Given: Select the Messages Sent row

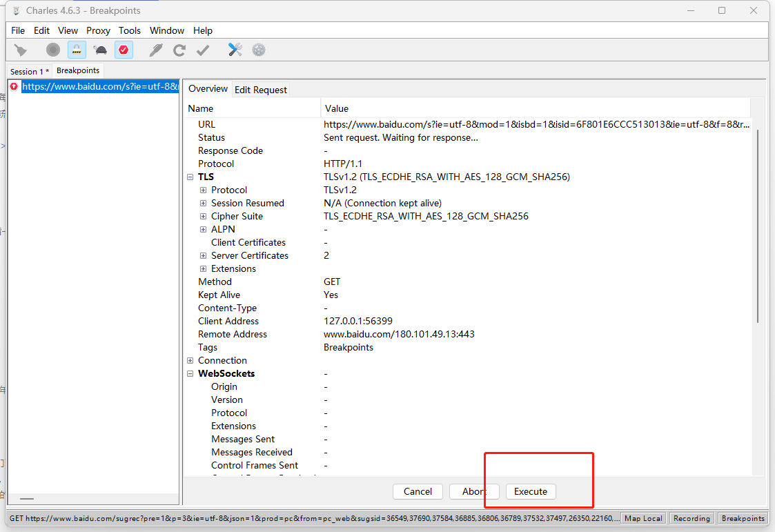Looking at the screenshot, I should pyautogui.click(x=468, y=439).
